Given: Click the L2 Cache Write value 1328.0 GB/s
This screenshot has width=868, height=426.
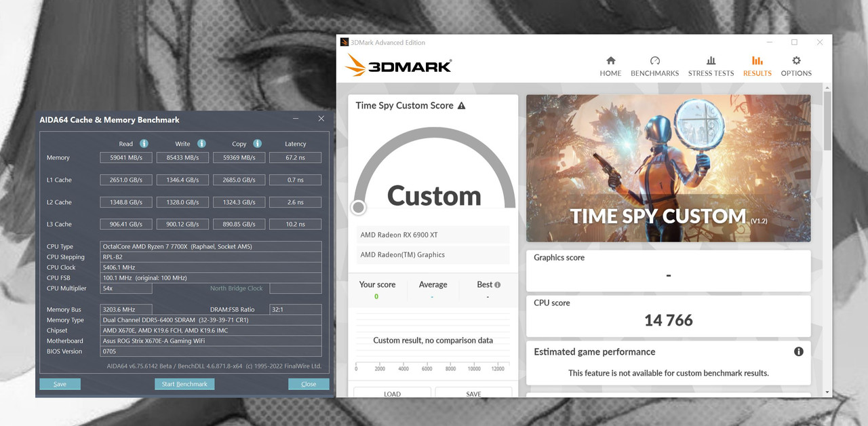Looking at the screenshot, I should (182, 202).
